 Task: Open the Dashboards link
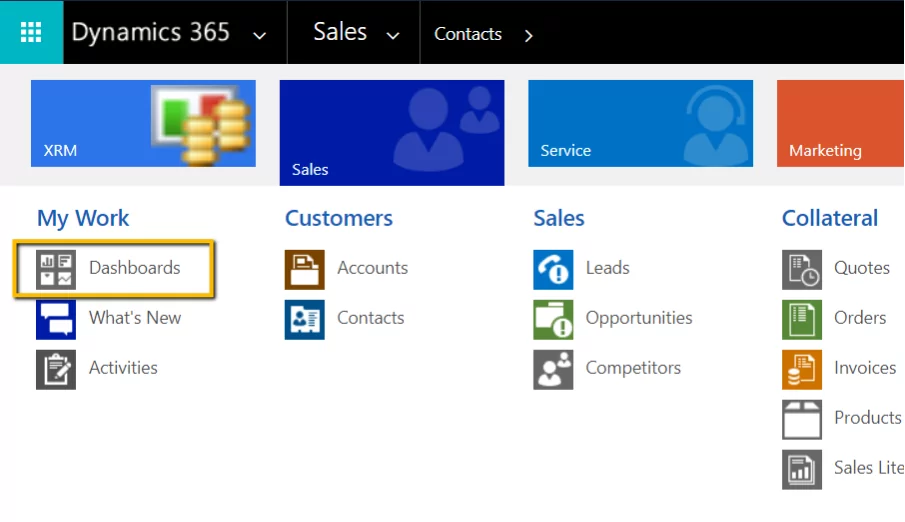(134, 268)
